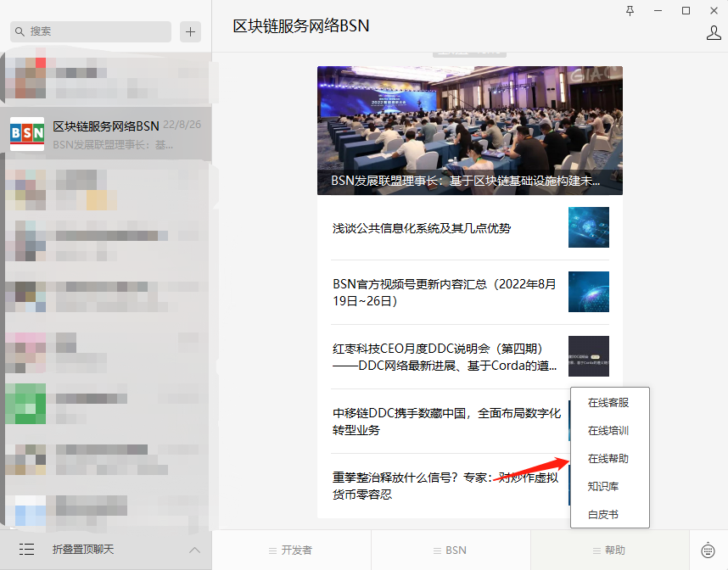Click the BSN account logo avatar
Image resolution: width=728 pixels, height=570 pixels.
tap(27, 134)
